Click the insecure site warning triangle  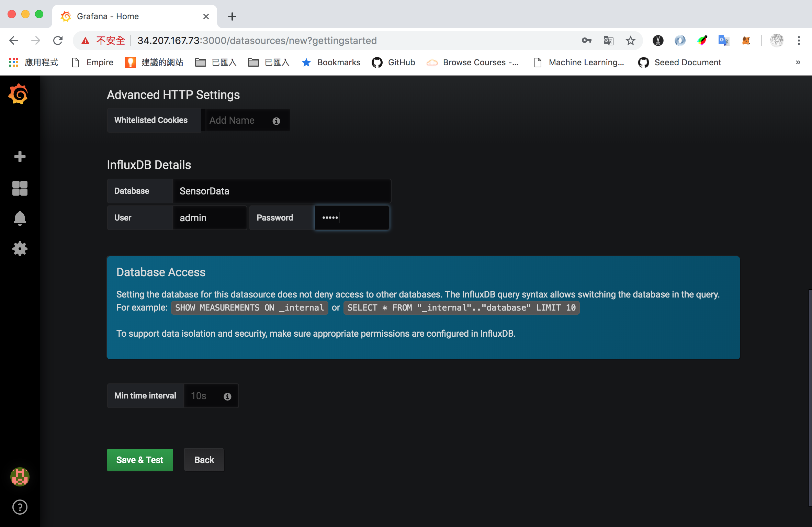pyautogui.click(x=85, y=41)
